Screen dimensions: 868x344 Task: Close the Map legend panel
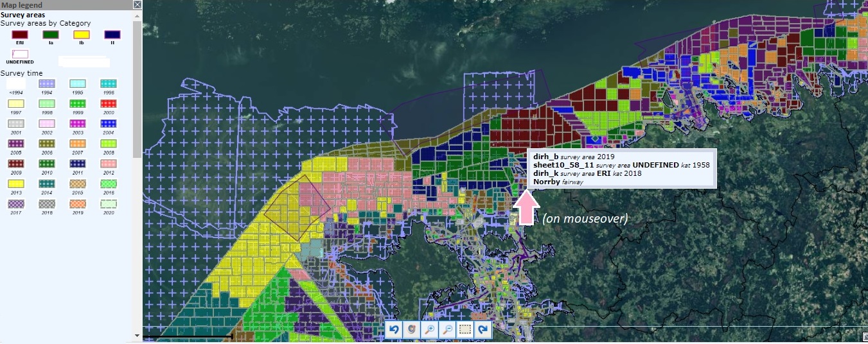click(137, 4)
